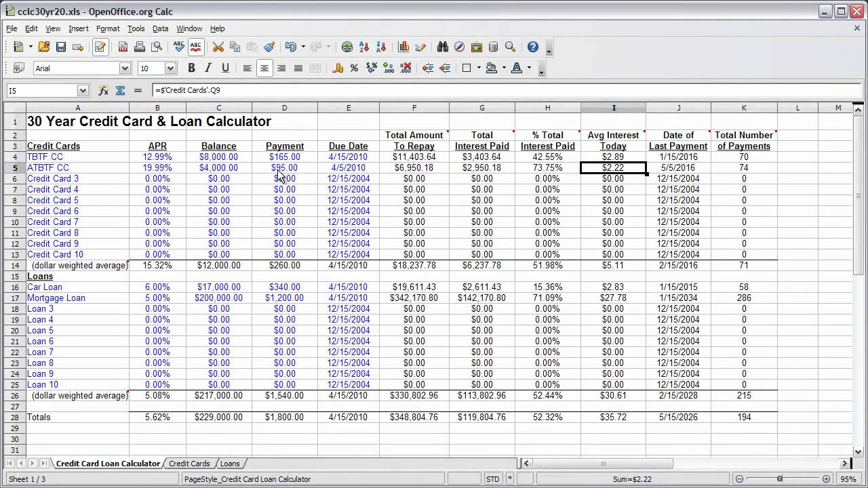Apply percent number format icon
This screenshot has height=488, width=868.
(x=354, y=68)
